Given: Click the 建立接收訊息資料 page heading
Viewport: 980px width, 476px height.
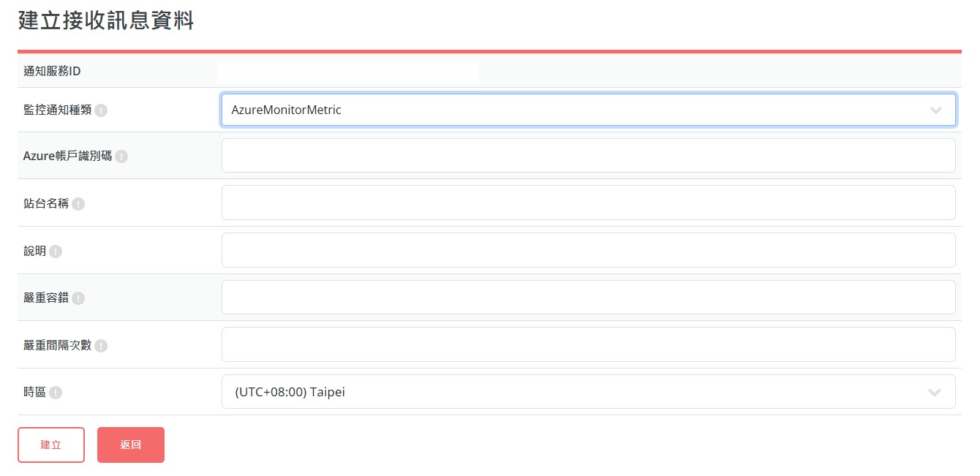Looking at the screenshot, I should (106, 20).
